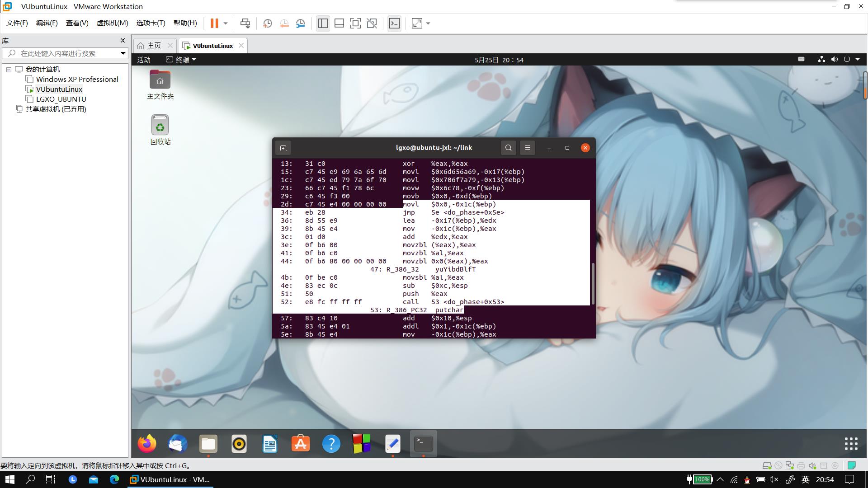The width and height of the screenshot is (868, 488).
Task: Click the green message log note icon
Action: (852, 465)
